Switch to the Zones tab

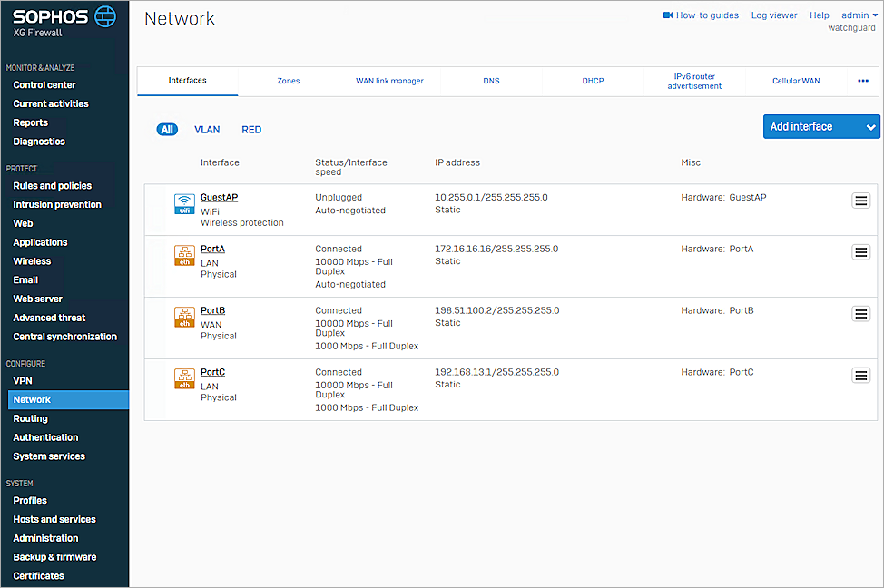[x=288, y=81]
